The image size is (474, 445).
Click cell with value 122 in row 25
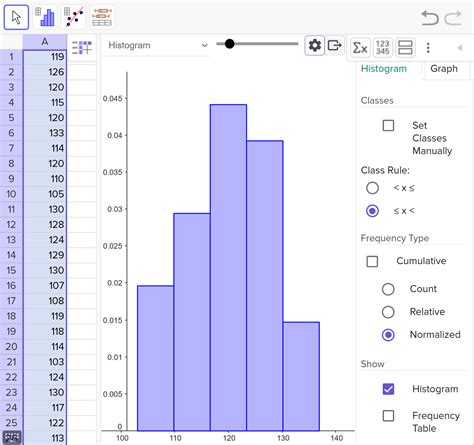[45, 423]
